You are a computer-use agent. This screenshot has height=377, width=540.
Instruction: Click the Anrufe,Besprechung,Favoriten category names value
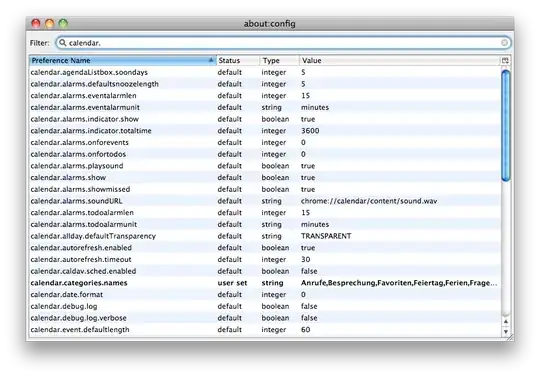click(x=399, y=283)
